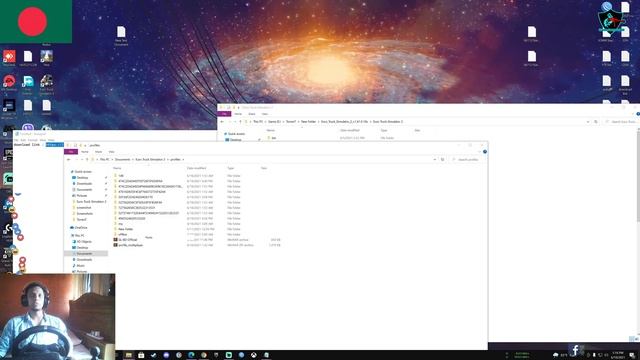
Task: Open File tab in Euro Truck Simulator 2 window
Action: click(224, 114)
